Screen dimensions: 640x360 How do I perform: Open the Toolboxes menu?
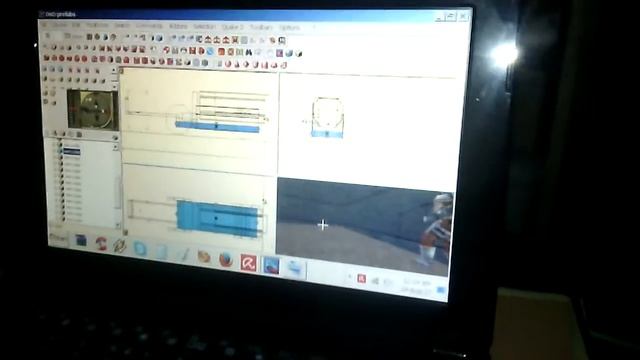click(x=97, y=25)
